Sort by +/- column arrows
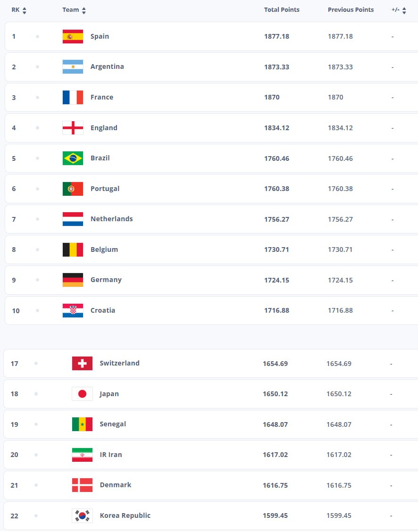 404,10
